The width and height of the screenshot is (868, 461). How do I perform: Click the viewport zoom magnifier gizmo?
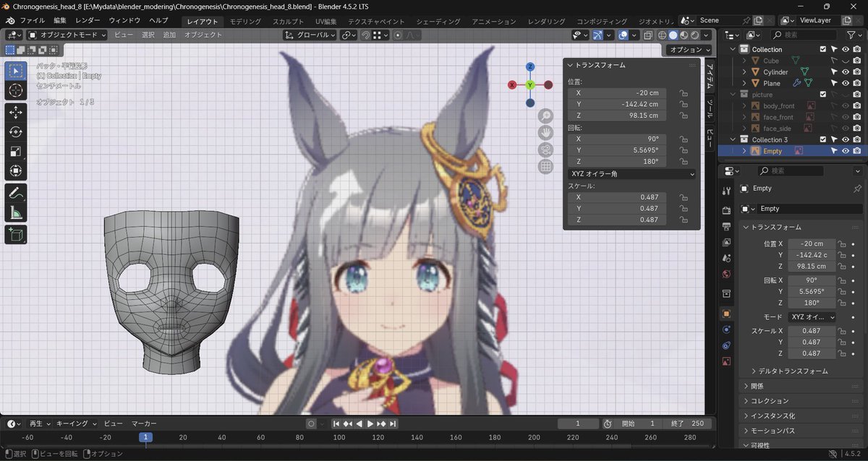point(545,116)
